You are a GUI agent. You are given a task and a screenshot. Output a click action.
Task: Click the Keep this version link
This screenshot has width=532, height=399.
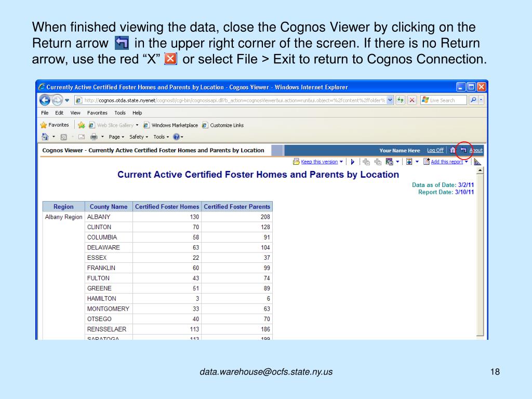coord(320,162)
